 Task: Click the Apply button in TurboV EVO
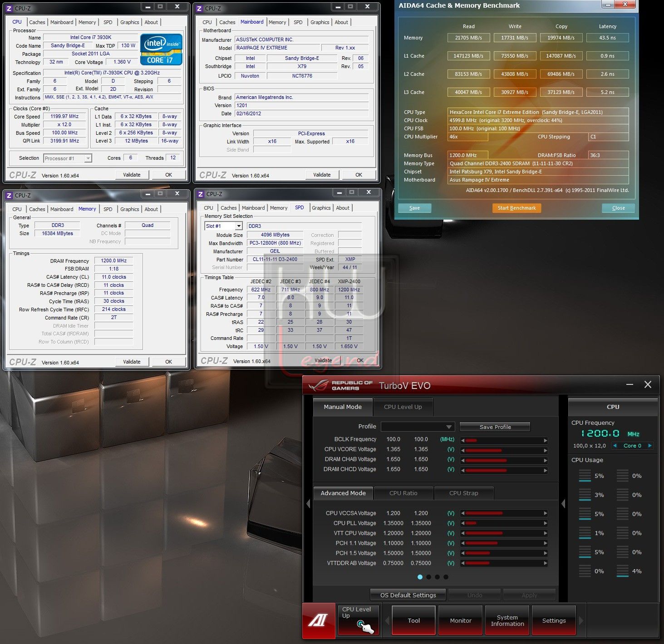(x=529, y=595)
